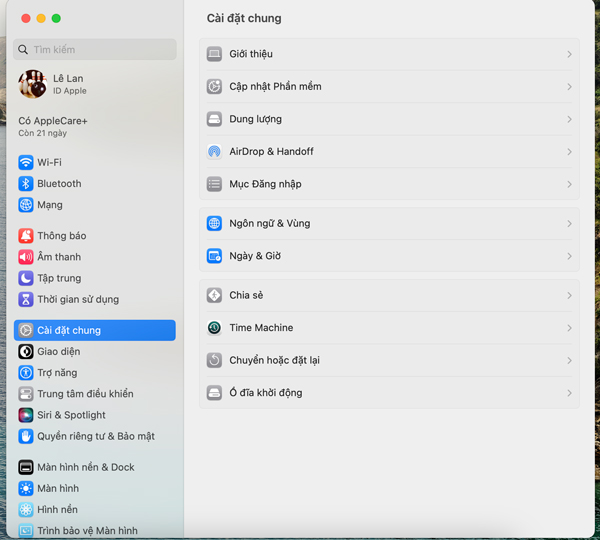This screenshot has width=600, height=540.
Task: Click the Chuyển hoặc đặt lại icon
Action: 214,361
